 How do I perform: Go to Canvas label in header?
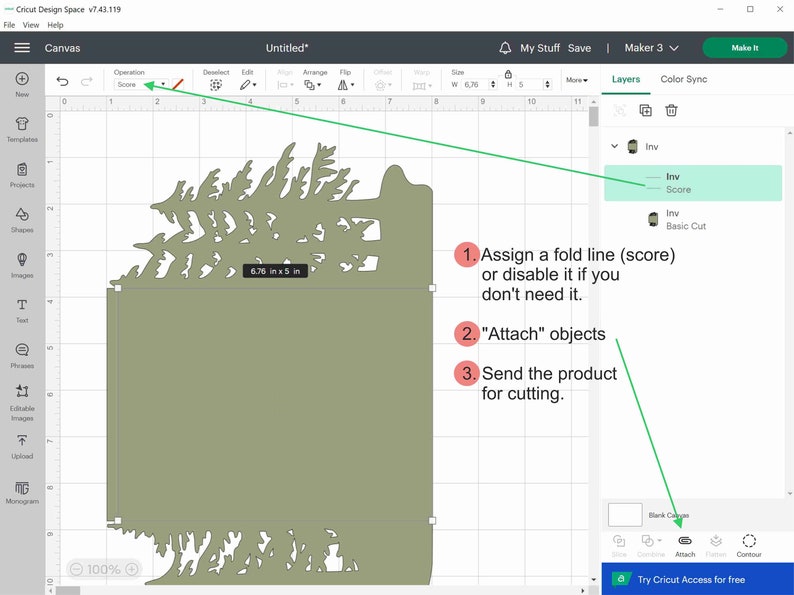[x=62, y=48]
